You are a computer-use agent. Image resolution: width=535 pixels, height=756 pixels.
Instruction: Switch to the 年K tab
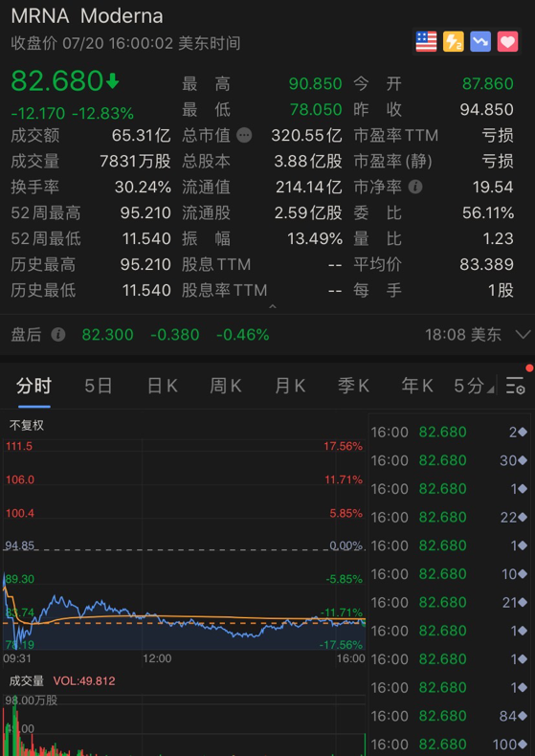pyautogui.click(x=417, y=386)
